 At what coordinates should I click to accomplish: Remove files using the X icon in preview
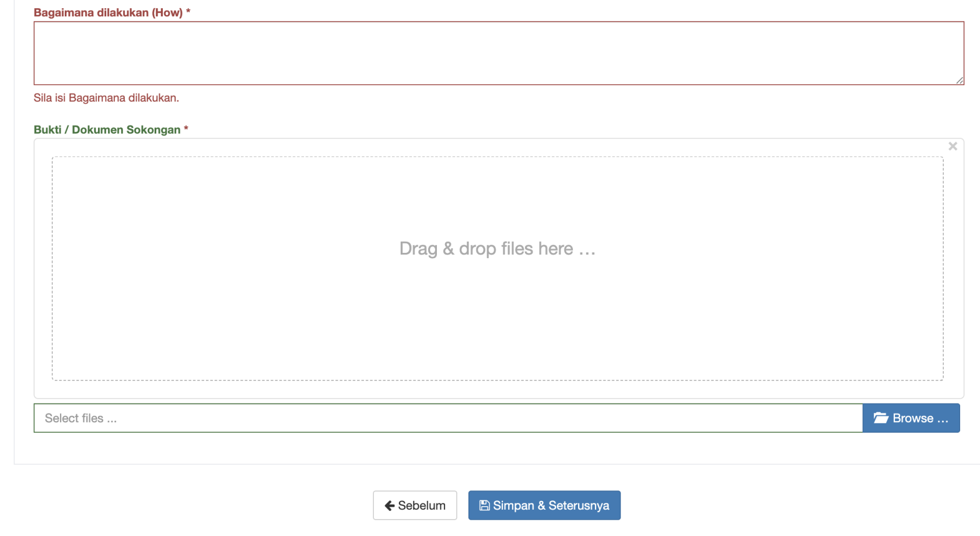pos(953,146)
